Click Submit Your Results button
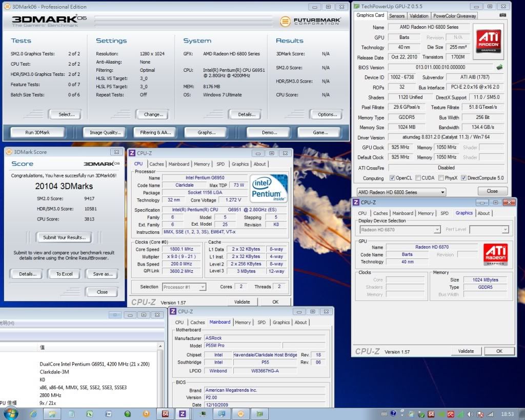525x420 pixels. coord(64,237)
